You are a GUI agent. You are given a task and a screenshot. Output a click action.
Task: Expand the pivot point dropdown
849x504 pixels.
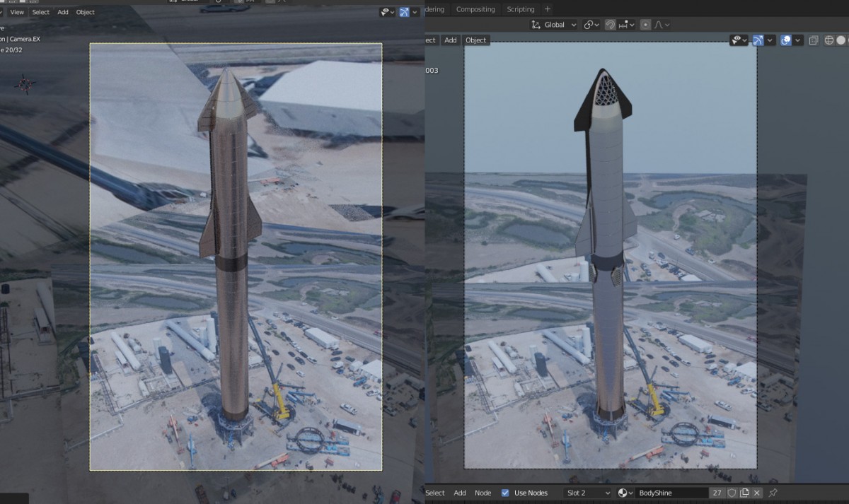[591, 25]
